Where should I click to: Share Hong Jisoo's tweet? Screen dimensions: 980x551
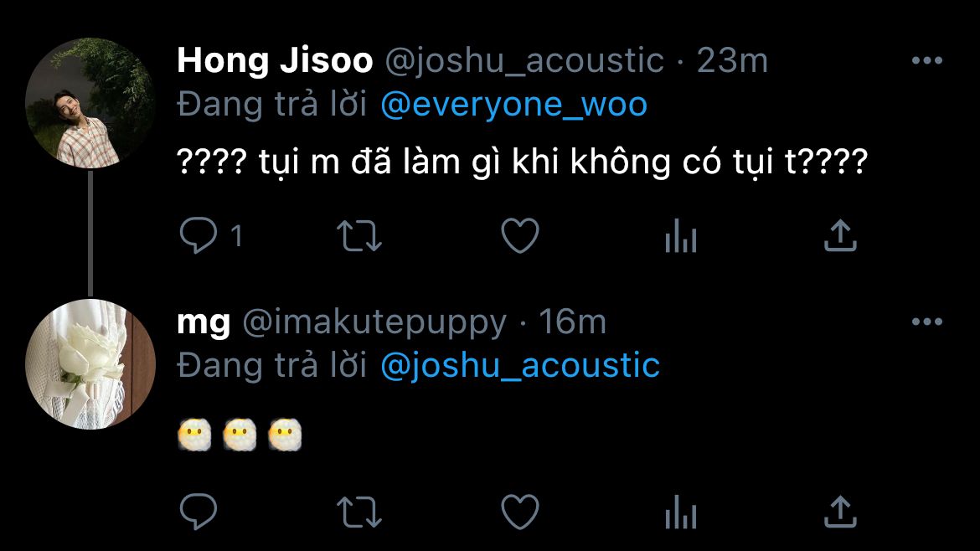[840, 235]
